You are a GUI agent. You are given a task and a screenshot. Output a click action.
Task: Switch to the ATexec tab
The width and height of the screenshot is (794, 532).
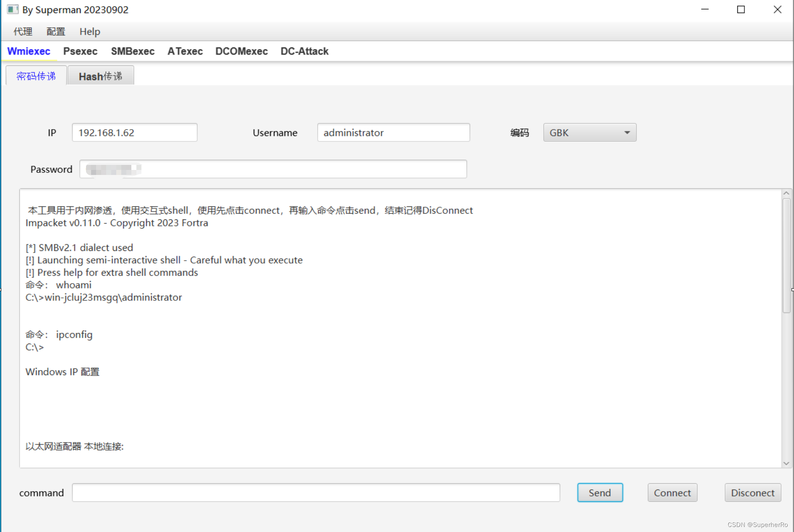tap(185, 51)
